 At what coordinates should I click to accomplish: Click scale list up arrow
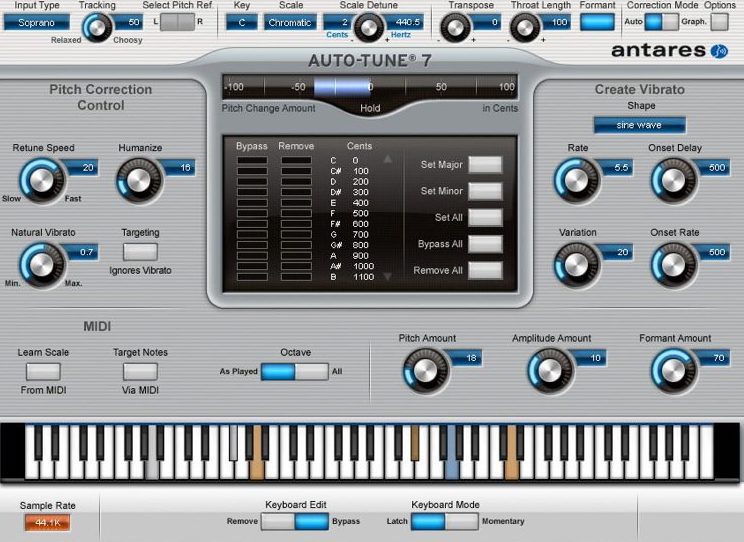388,159
